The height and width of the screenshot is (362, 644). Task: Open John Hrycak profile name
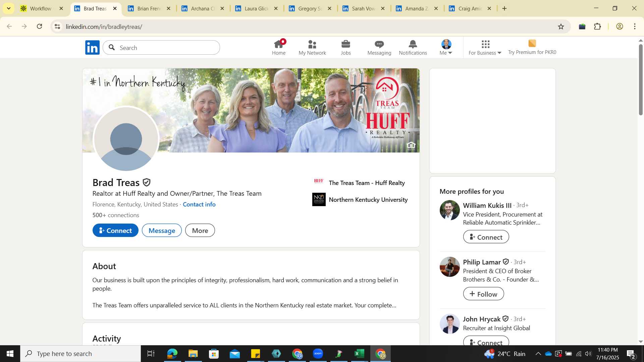pos(482,319)
